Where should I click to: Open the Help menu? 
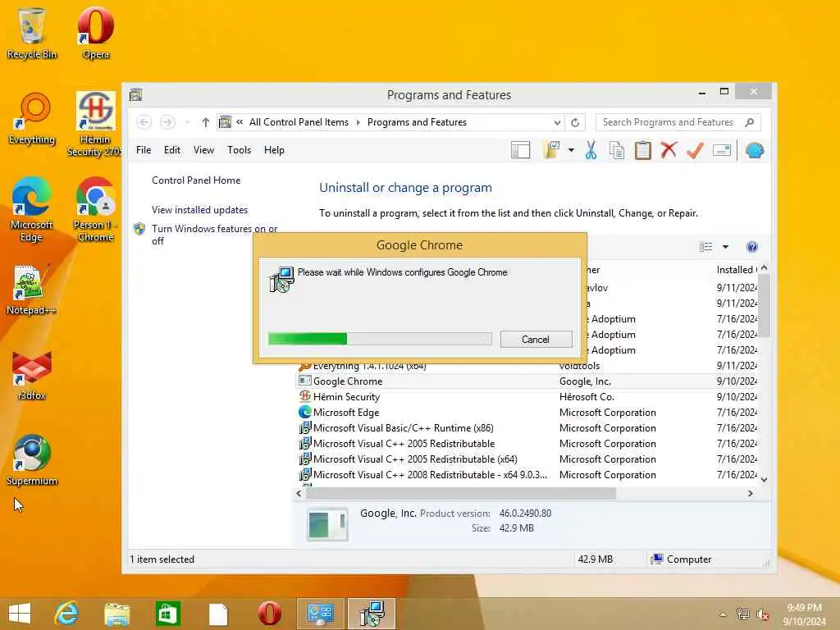(x=274, y=150)
